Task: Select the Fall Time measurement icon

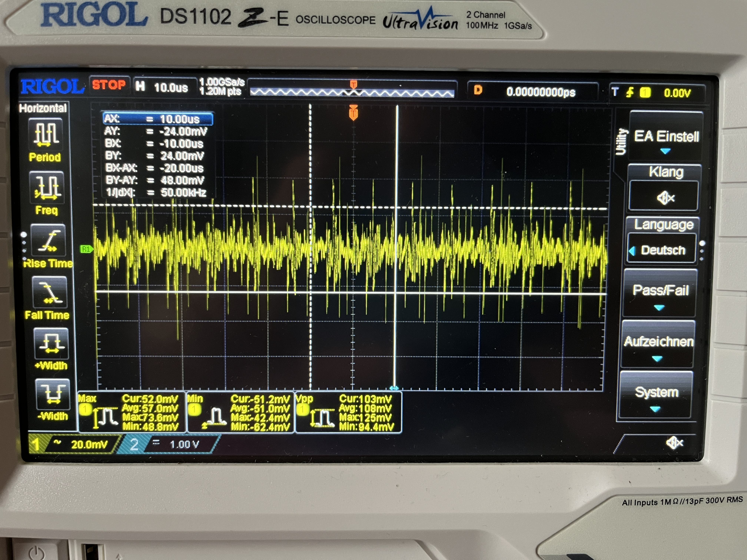Action: [x=49, y=293]
